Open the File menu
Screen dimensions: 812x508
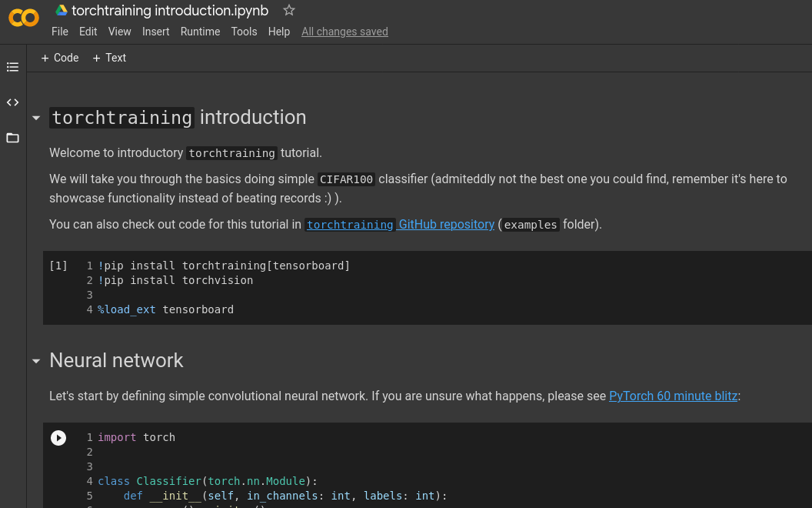click(60, 32)
